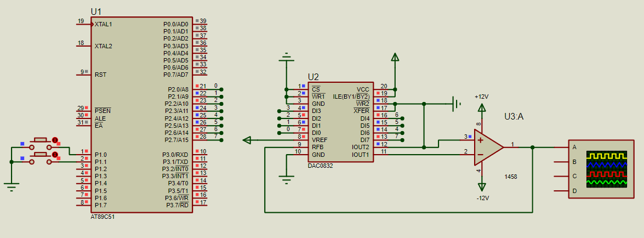Click pin number 19 beside XTAL1
644x238 pixels.
click(x=81, y=21)
